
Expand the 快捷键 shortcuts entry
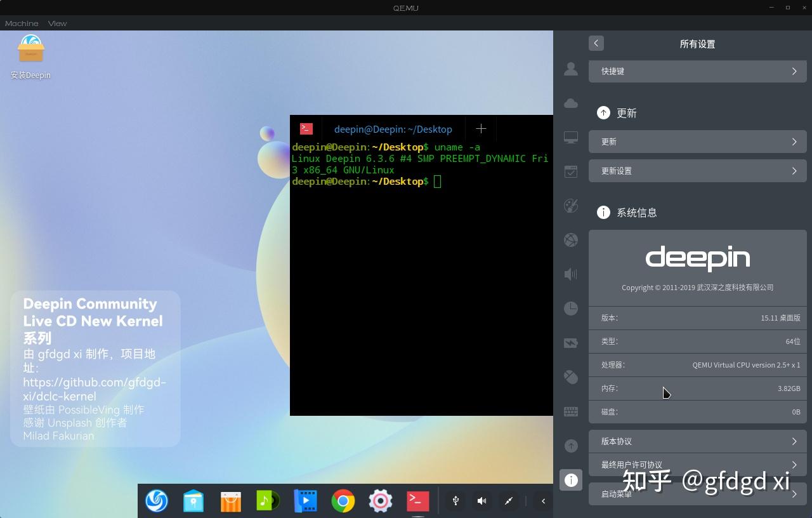tap(698, 71)
